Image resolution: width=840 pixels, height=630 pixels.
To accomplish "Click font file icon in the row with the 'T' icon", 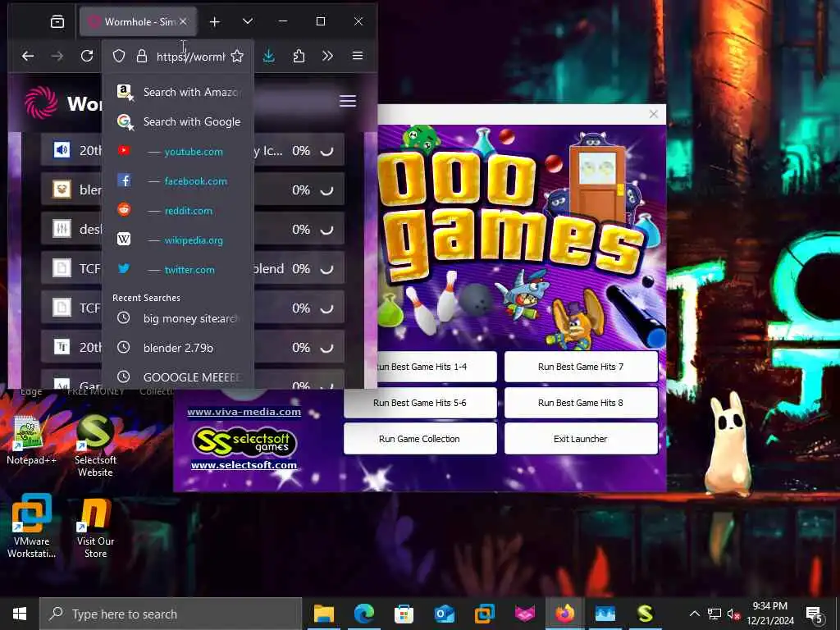I will (x=62, y=347).
